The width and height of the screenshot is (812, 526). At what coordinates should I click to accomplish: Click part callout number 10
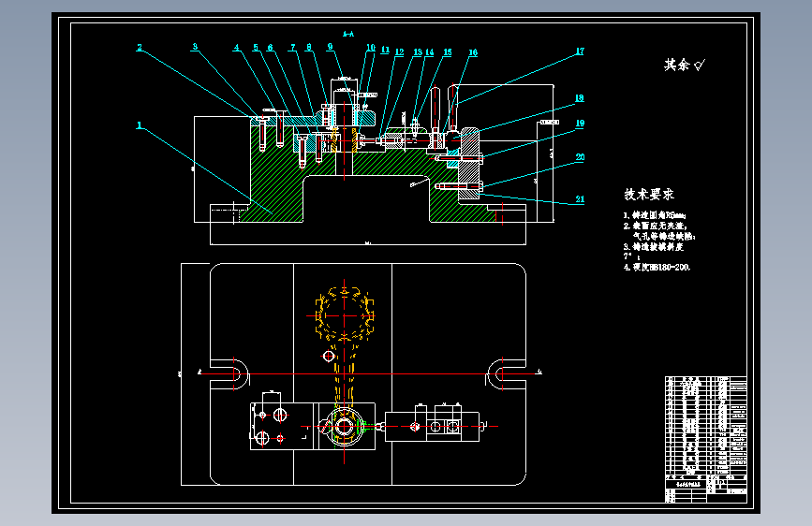(371, 47)
